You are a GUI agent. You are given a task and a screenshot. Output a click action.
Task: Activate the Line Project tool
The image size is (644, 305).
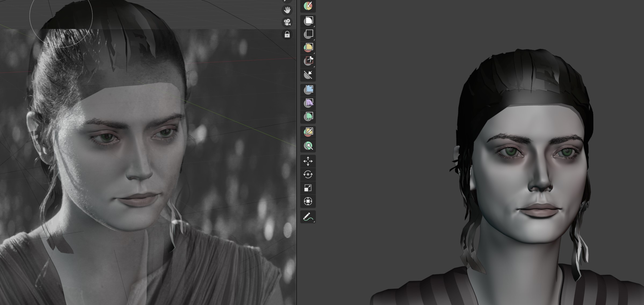click(x=308, y=75)
